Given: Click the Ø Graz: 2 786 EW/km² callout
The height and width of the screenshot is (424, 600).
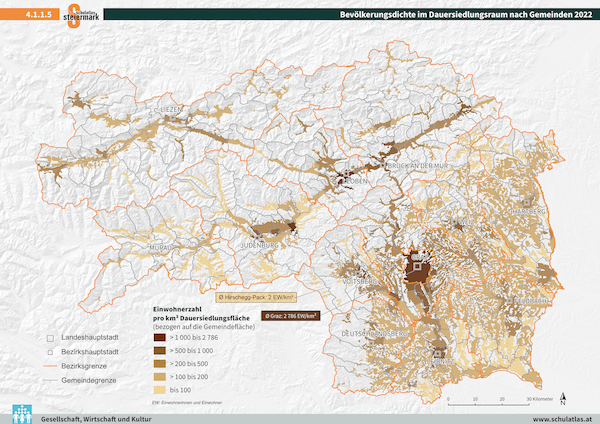Looking at the screenshot, I should click(x=291, y=316).
